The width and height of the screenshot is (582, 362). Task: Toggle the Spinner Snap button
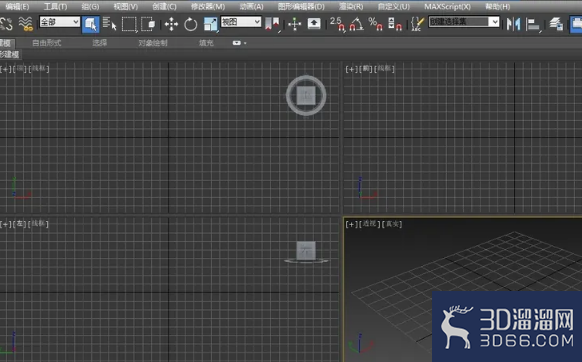coord(395,25)
